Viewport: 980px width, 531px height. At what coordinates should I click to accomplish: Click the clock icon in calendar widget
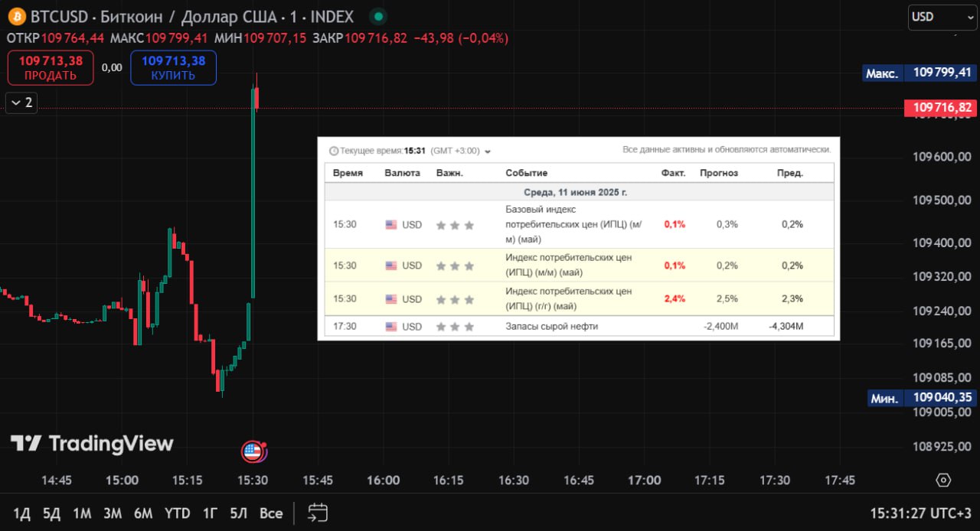tap(333, 151)
